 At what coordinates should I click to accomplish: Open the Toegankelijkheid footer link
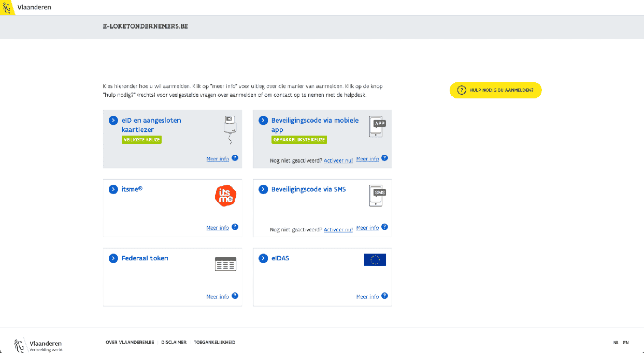click(x=214, y=343)
